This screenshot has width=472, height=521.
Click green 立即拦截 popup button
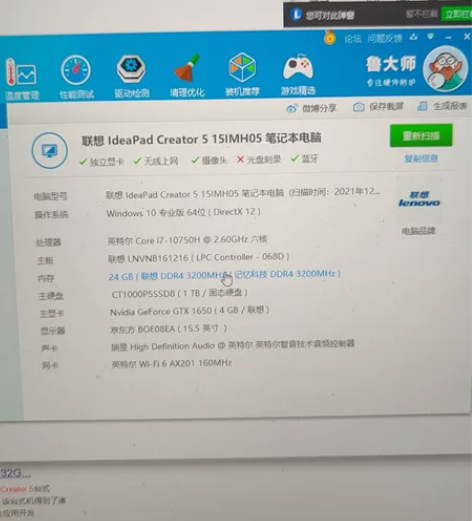tap(456, 14)
